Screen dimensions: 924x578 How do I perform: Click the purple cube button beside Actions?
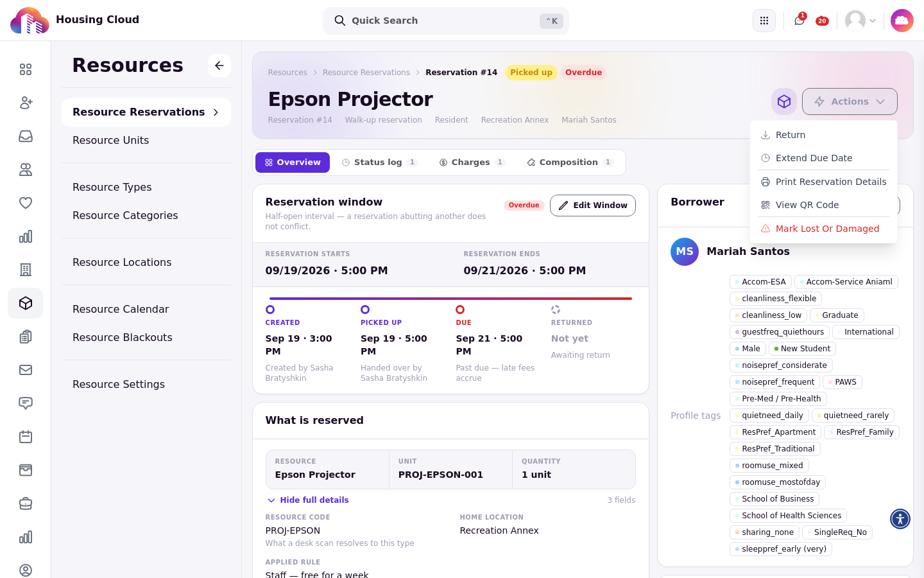click(x=784, y=101)
